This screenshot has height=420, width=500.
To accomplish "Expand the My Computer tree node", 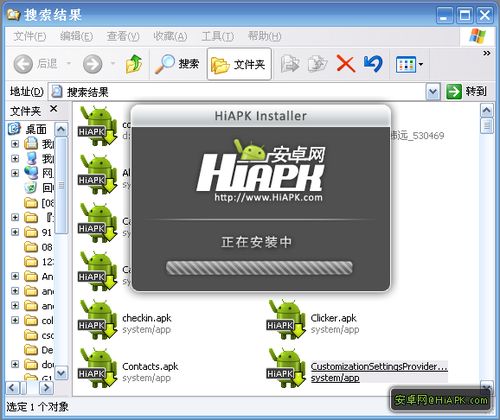I will [x=15, y=158].
